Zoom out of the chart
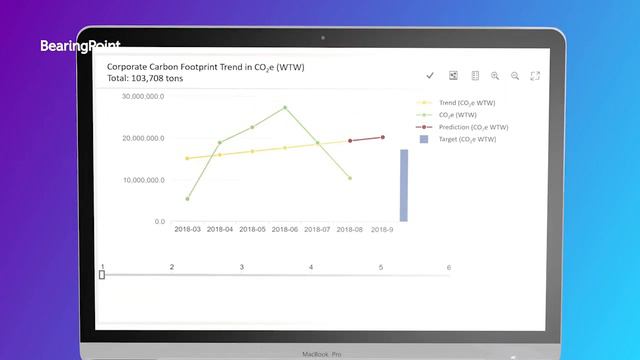 tap(515, 76)
